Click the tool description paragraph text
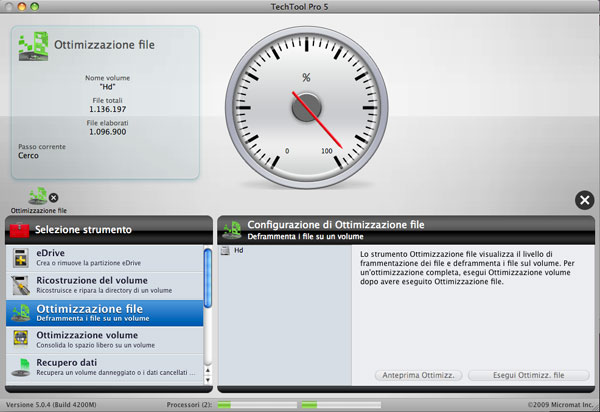The height and width of the screenshot is (412, 600). point(467,268)
